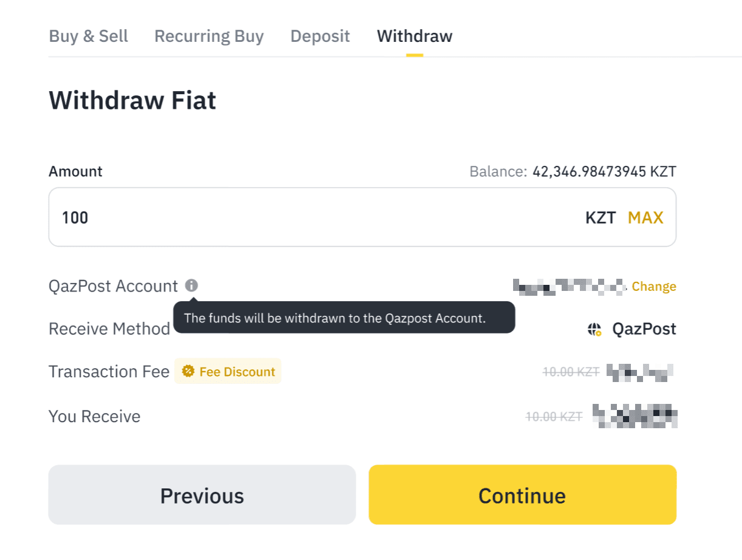Click the blurred QazPost account number

[568, 286]
